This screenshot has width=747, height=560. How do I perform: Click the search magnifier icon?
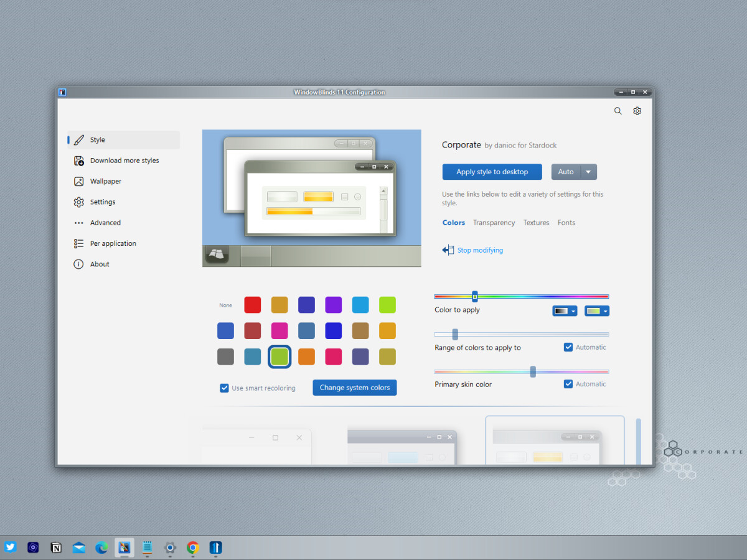pyautogui.click(x=618, y=111)
